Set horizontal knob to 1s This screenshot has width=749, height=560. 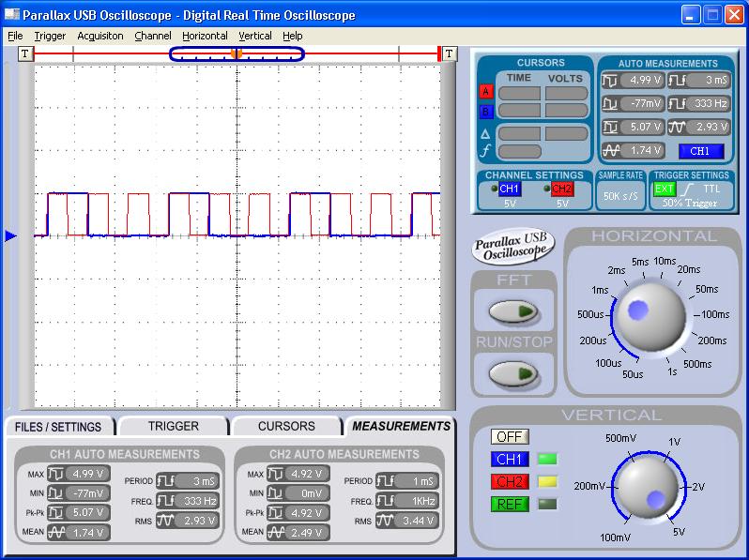(x=672, y=371)
